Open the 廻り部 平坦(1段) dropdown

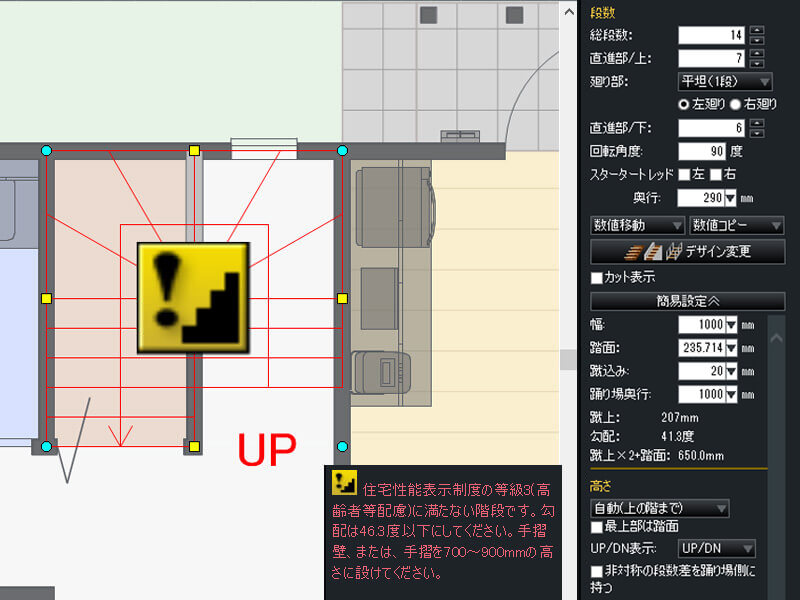(725, 82)
